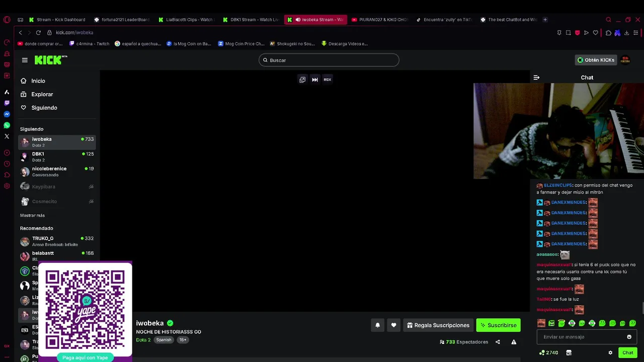Open Descarga Videos bookmark
This screenshot has height=362, width=644.
point(345,44)
